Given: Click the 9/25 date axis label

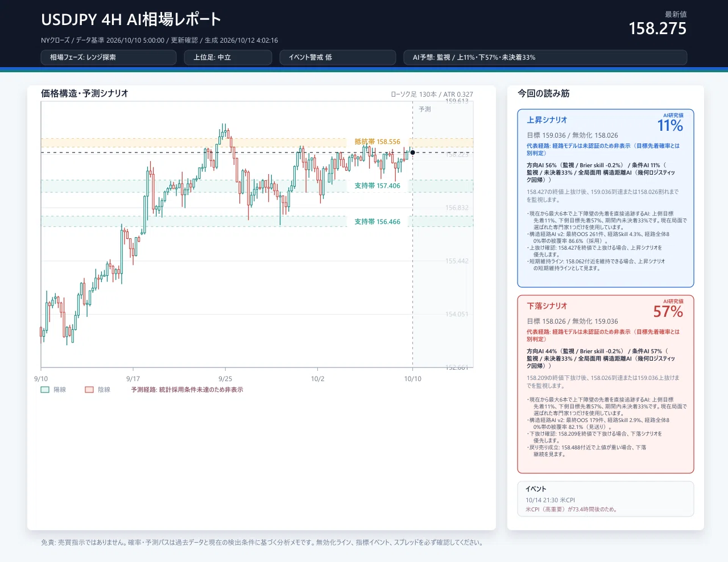Looking at the screenshot, I should 225,379.
